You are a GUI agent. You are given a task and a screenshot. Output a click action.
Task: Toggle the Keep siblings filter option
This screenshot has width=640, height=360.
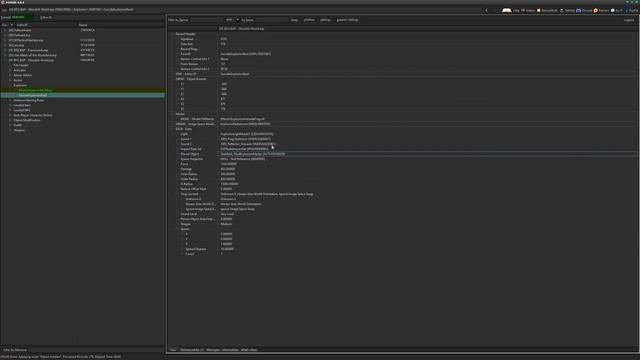click(x=325, y=20)
